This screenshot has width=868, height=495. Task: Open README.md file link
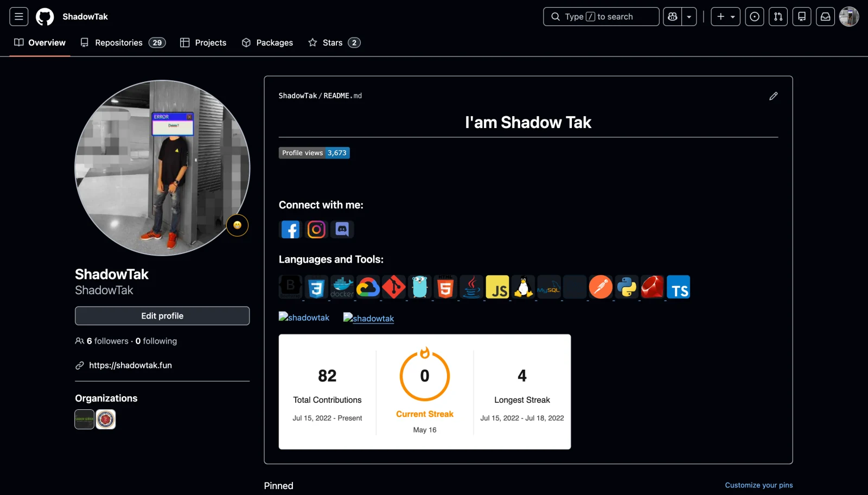click(x=343, y=96)
